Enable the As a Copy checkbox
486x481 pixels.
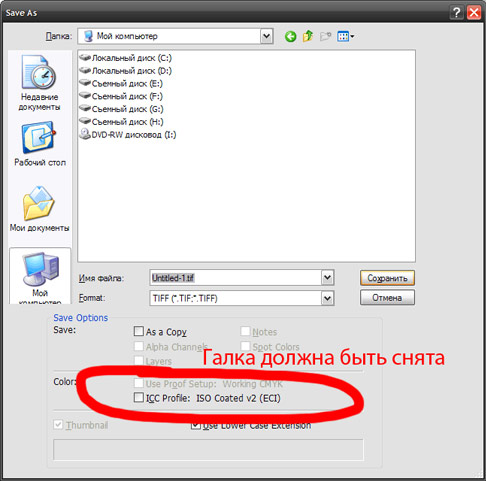[138, 331]
